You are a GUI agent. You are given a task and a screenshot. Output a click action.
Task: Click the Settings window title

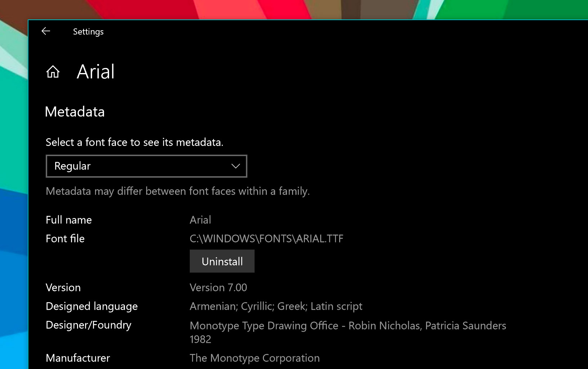88,32
